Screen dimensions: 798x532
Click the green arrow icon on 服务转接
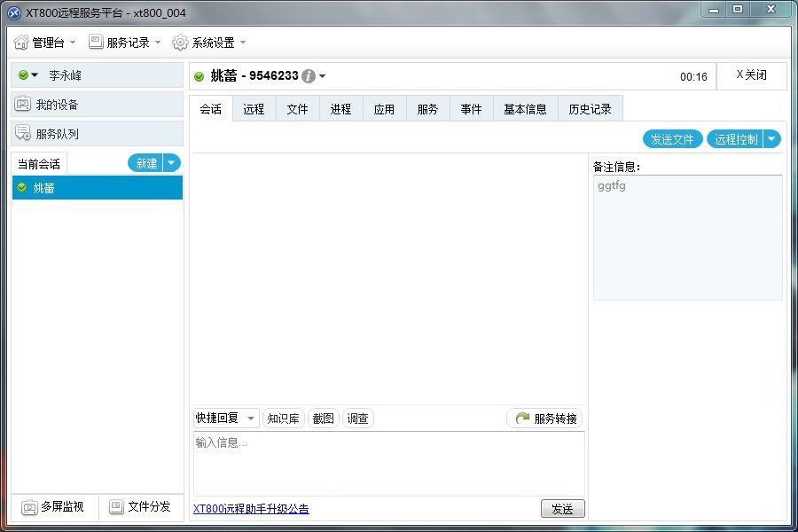click(x=522, y=418)
